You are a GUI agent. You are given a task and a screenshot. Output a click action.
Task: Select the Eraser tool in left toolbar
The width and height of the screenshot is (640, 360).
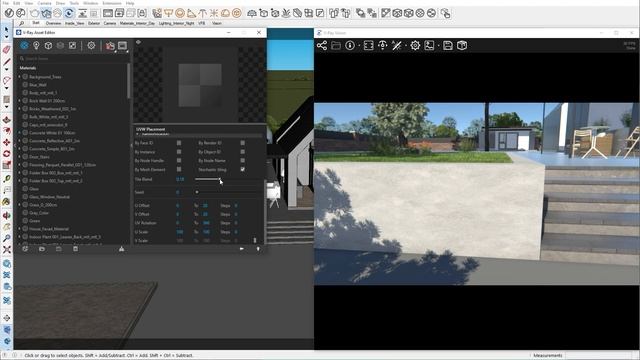tap(7, 49)
